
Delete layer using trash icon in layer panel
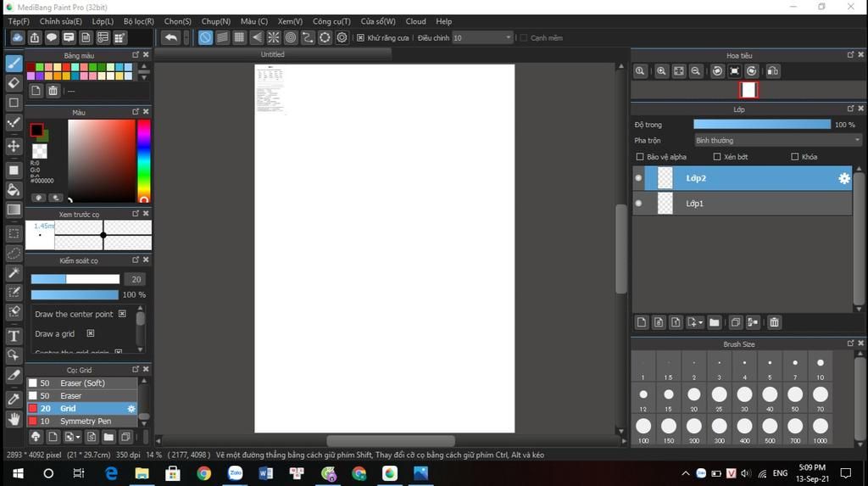click(774, 322)
